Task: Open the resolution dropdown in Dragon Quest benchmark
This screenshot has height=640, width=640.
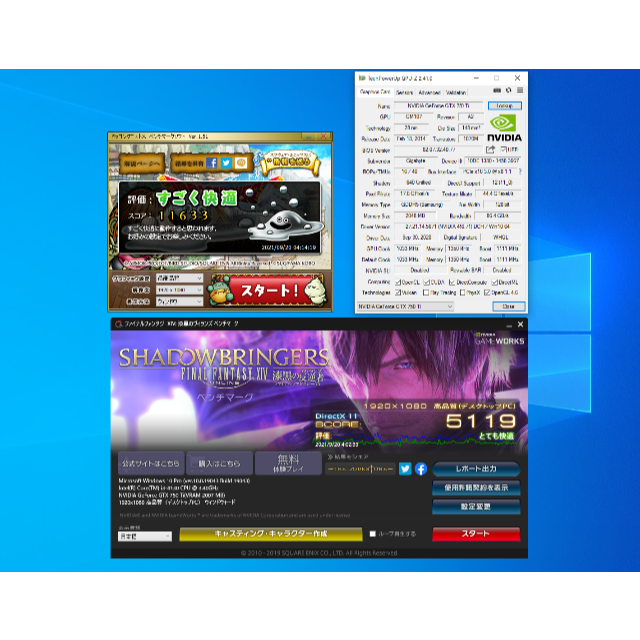Action: click(179, 290)
